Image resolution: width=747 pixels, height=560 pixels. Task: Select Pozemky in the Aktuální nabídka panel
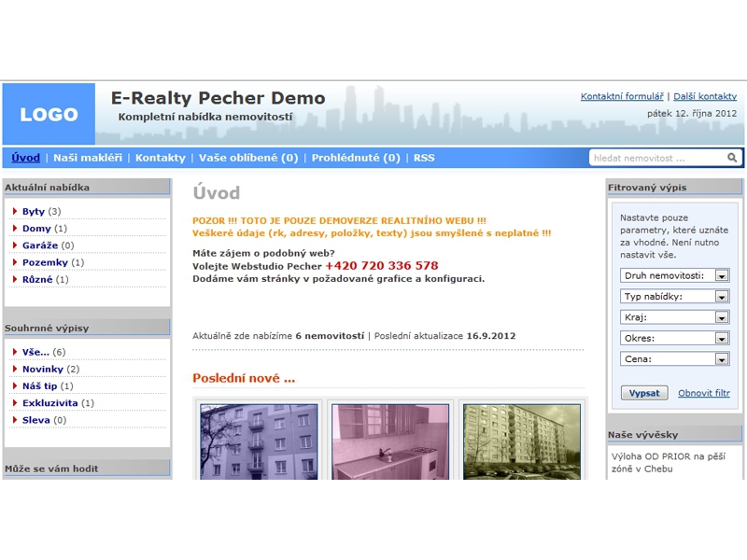(45, 262)
